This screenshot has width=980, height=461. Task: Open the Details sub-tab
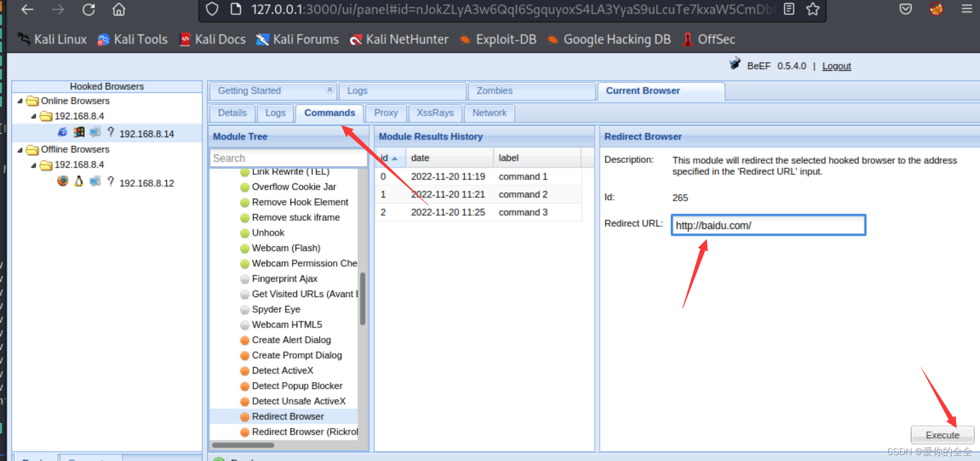click(232, 113)
